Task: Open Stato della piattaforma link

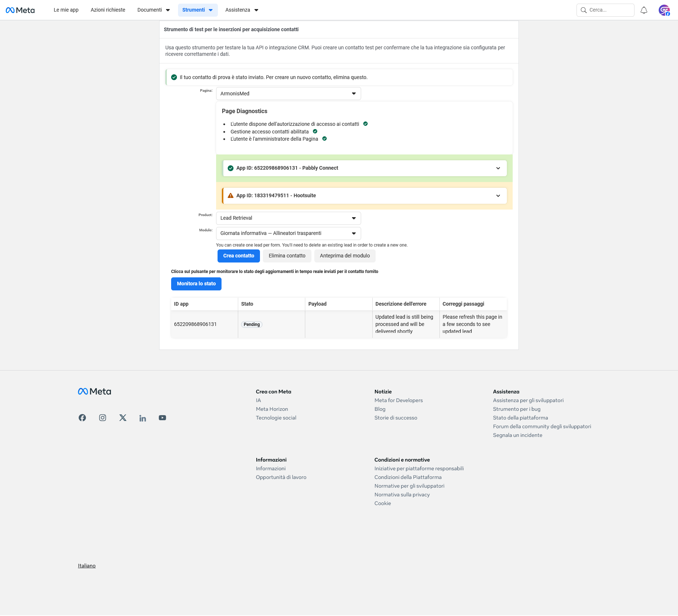Action: coord(521,418)
